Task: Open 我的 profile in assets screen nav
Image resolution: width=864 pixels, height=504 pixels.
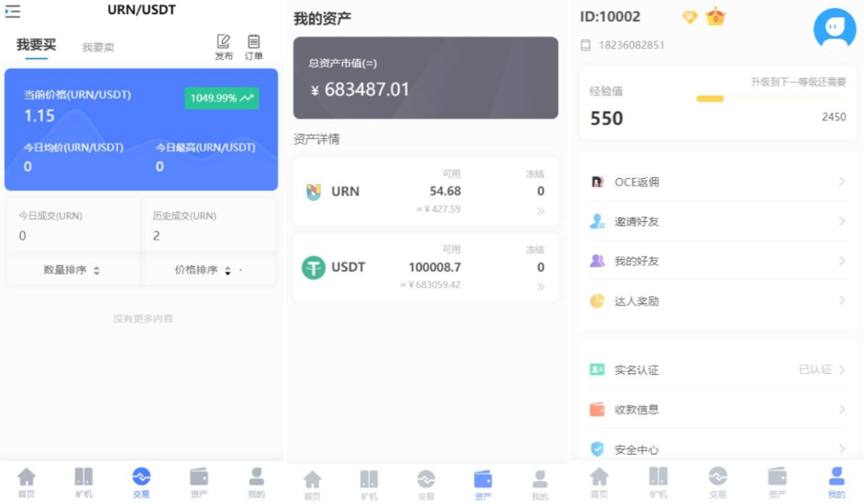Action: click(540, 485)
